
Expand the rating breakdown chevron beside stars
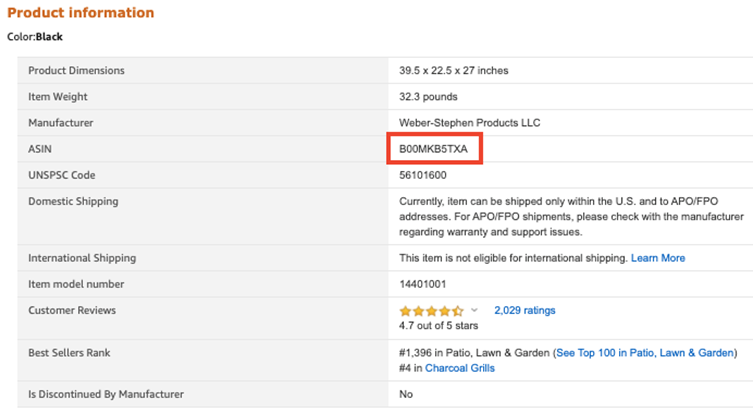click(x=474, y=311)
